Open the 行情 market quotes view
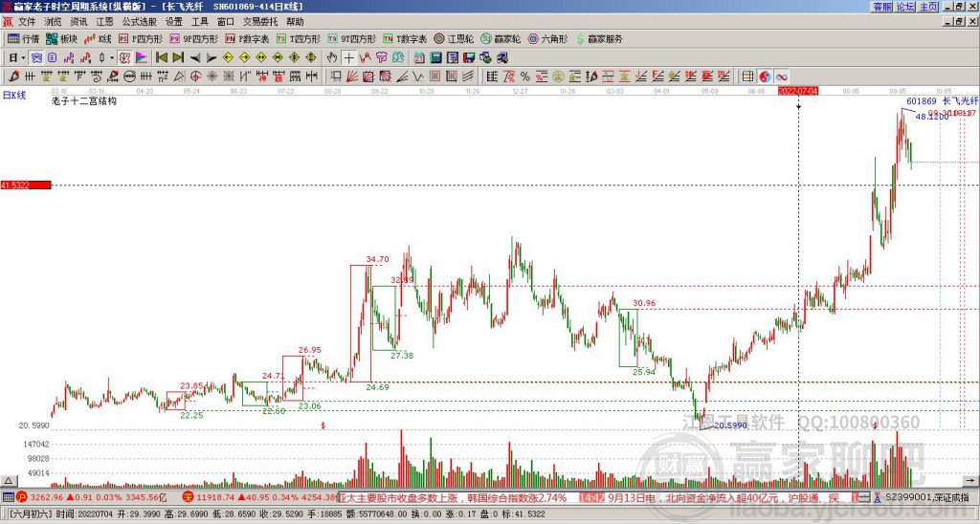Image resolution: width=980 pixels, height=524 pixels. (24, 38)
